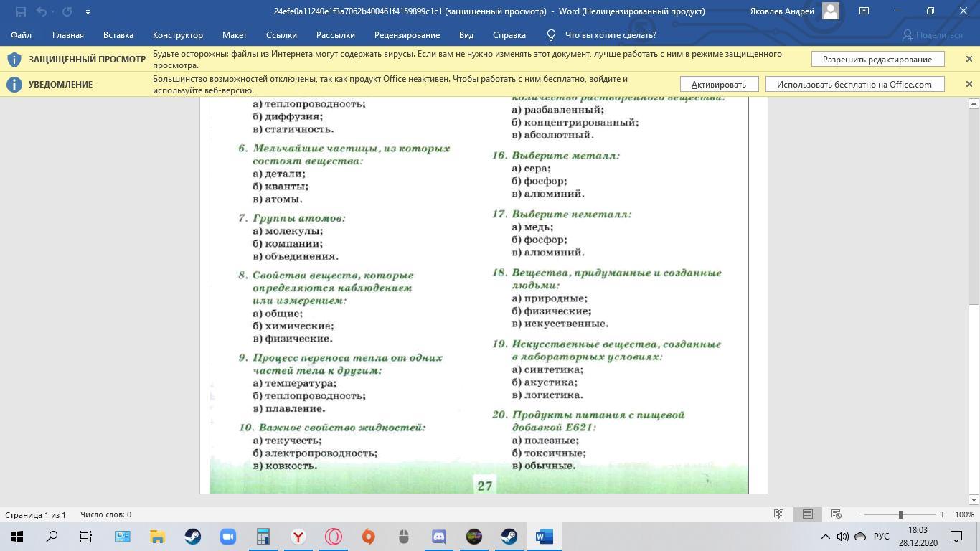
Task: Click the zoom in plus button
Action: pos(942,514)
